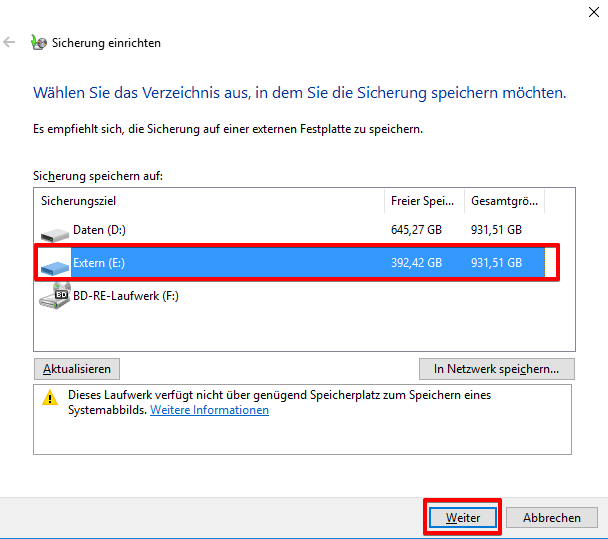The height and width of the screenshot is (539, 608).
Task: Close the backup setup dialog
Action: tap(594, 12)
